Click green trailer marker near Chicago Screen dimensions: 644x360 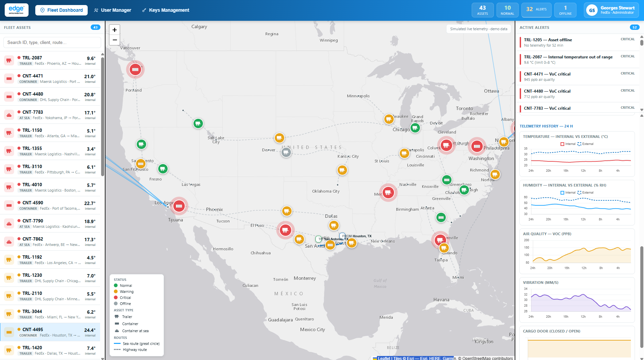(415, 128)
